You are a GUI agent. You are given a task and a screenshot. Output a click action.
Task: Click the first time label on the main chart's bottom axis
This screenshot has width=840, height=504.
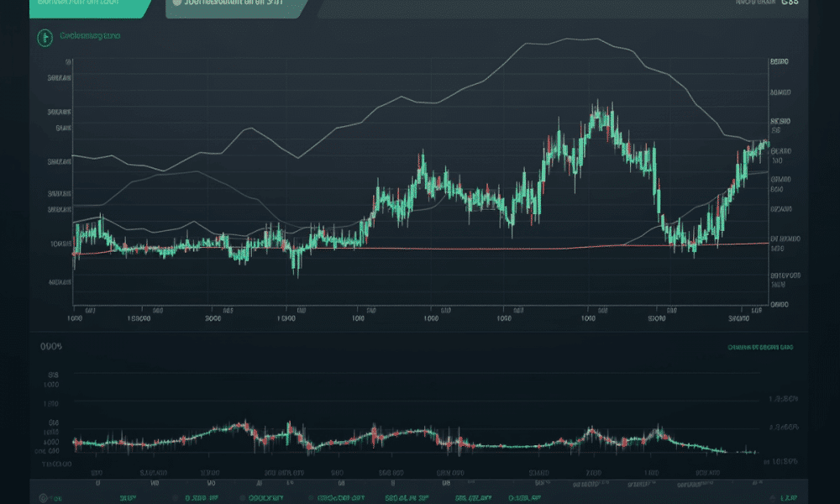coord(76,319)
